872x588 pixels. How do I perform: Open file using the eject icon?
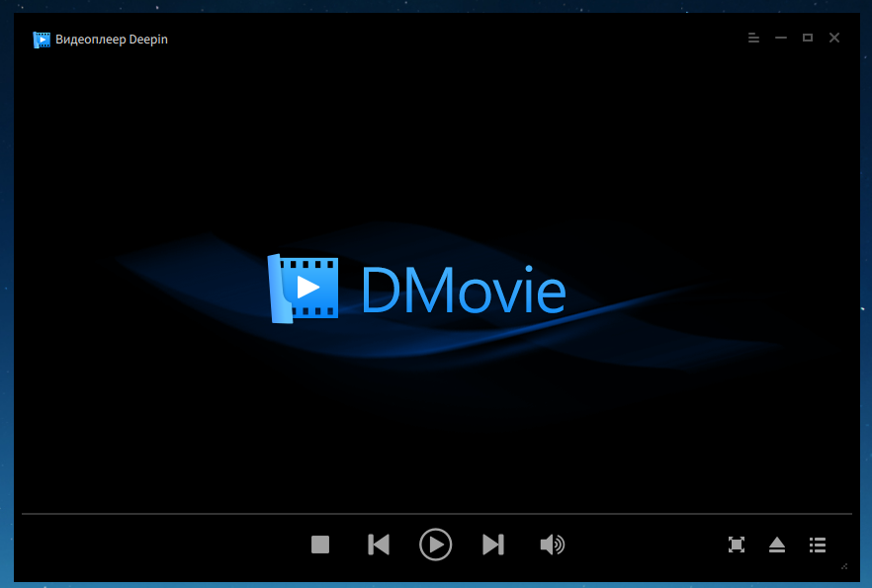point(777,545)
